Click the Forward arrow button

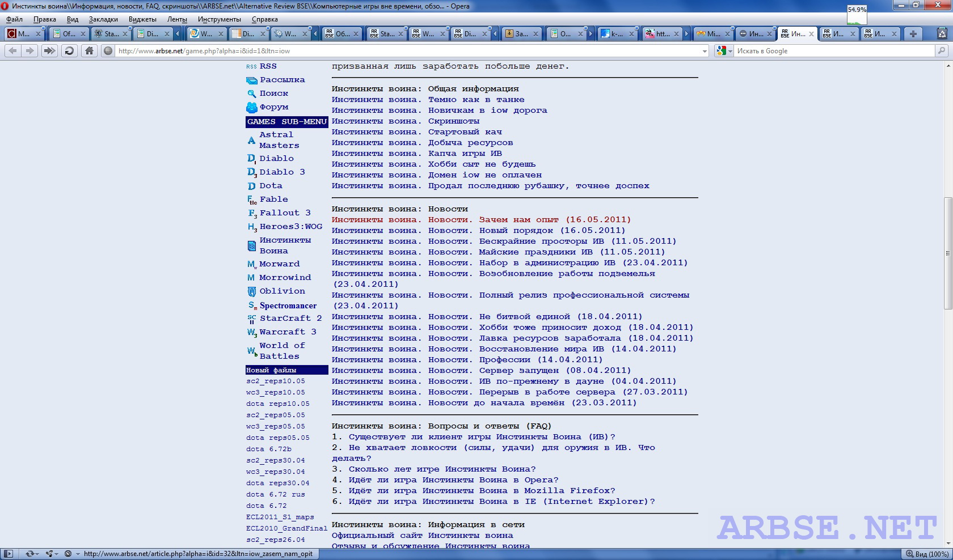pyautogui.click(x=30, y=50)
